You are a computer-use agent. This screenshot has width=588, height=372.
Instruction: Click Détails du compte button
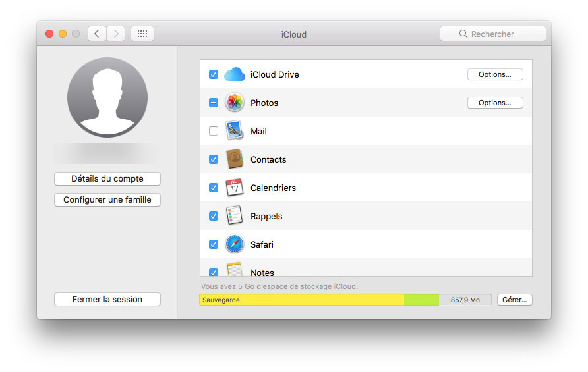click(107, 179)
